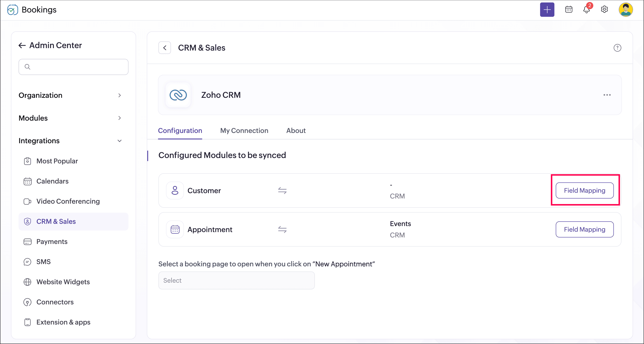
Task: Switch to the My Connection tab
Action: [244, 130]
